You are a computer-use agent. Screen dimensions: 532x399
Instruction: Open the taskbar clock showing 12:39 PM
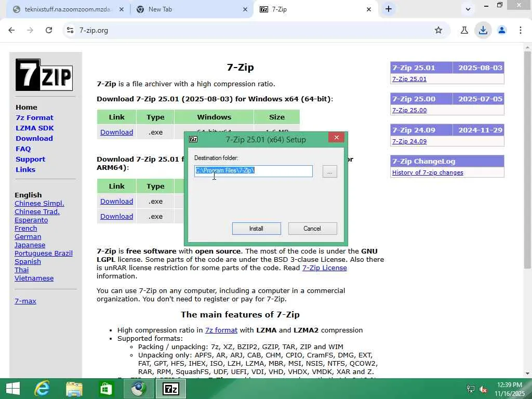(509, 389)
